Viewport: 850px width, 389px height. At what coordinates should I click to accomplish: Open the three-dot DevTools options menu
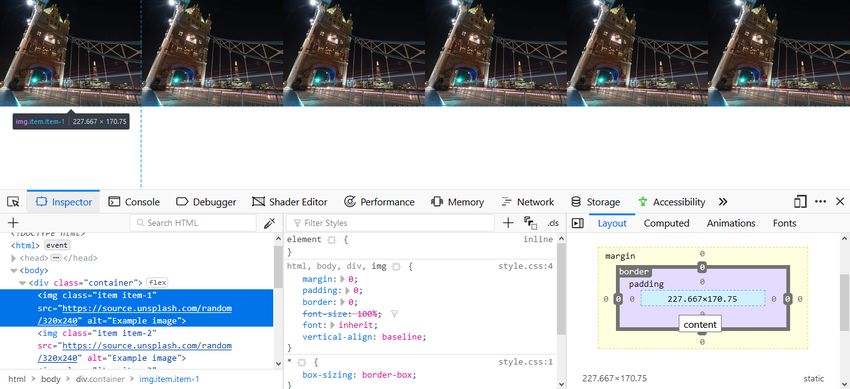click(x=821, y=202)
